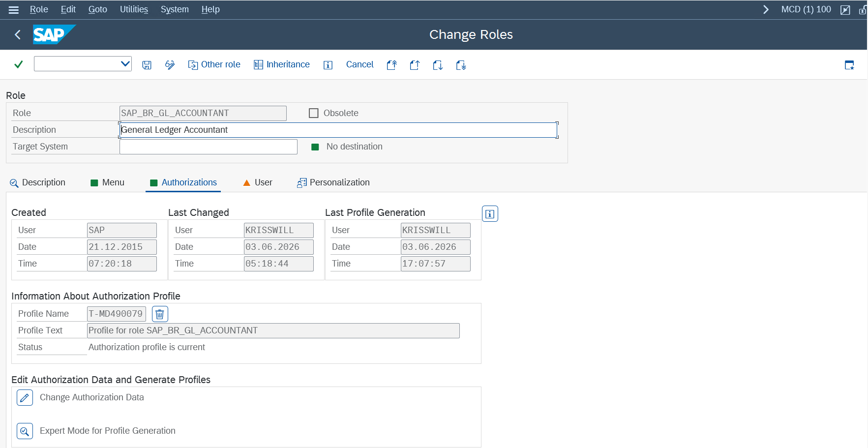Viewport: 868px width, 448px height.
Task: Click the Created Time field 07:20:18
Action: coord(122,264)
